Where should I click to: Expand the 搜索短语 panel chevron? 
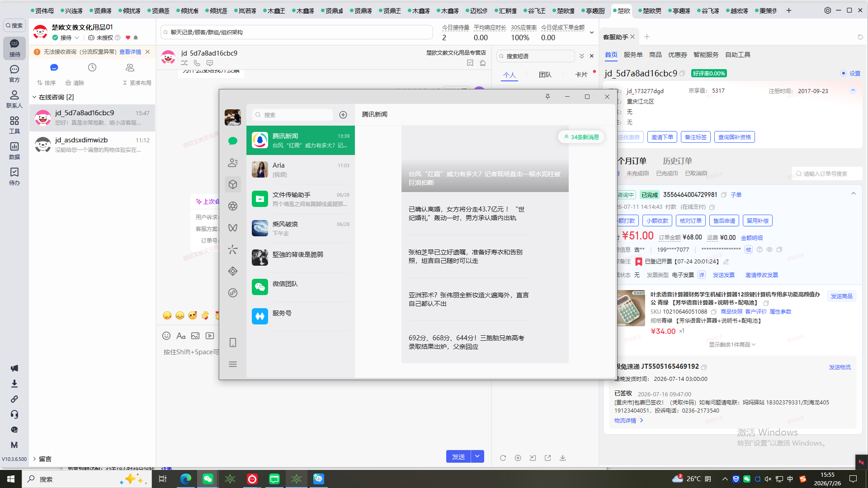pyautogui.click(x=582, y=56)
